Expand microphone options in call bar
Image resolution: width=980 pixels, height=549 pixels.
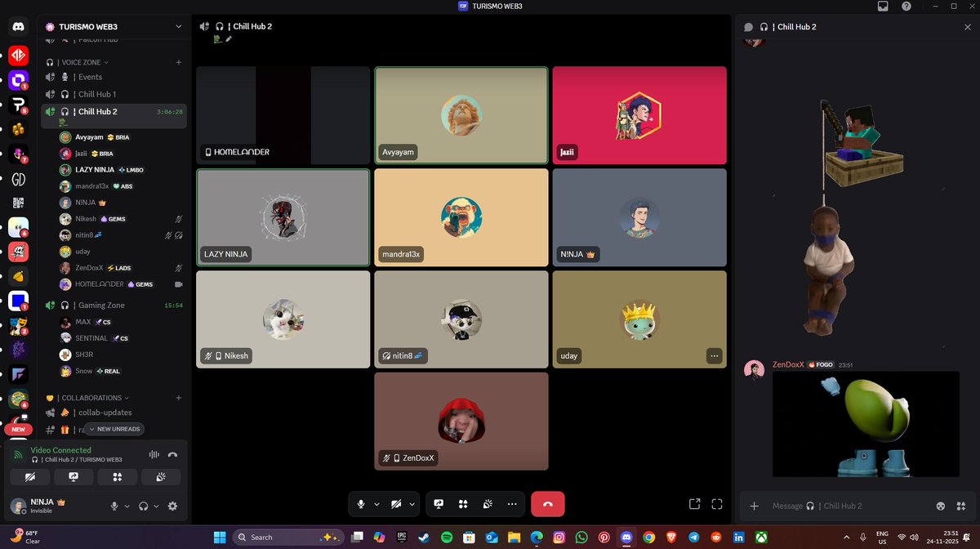[x=376, y=504]
